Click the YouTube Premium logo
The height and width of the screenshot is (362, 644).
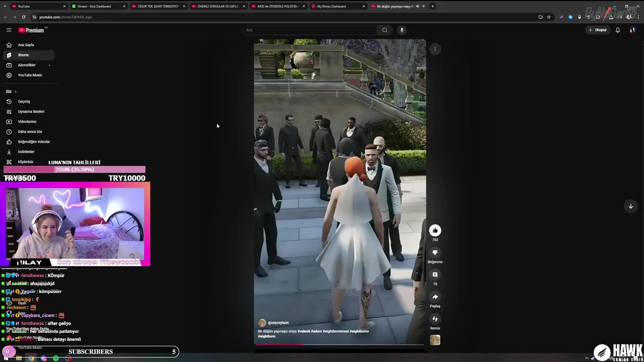click(32, 30)
